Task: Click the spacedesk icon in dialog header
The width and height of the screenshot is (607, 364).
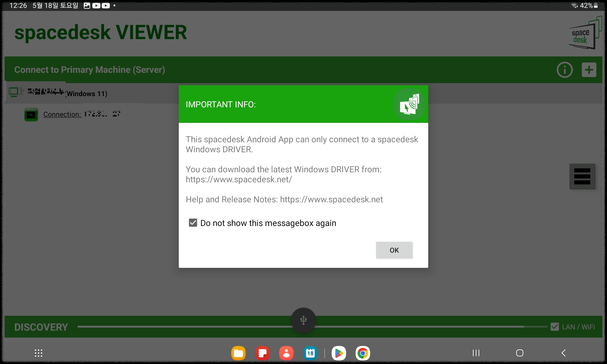Action: 409,104
